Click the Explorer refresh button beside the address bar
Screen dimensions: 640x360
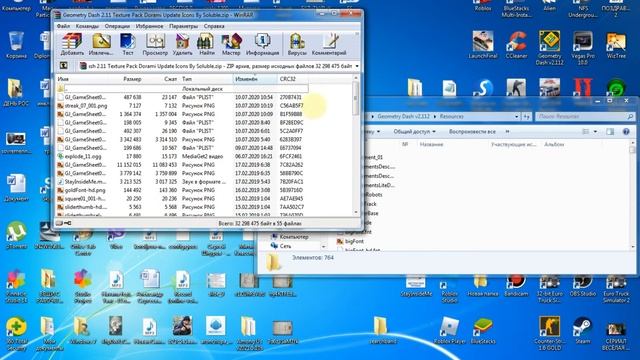527,117
